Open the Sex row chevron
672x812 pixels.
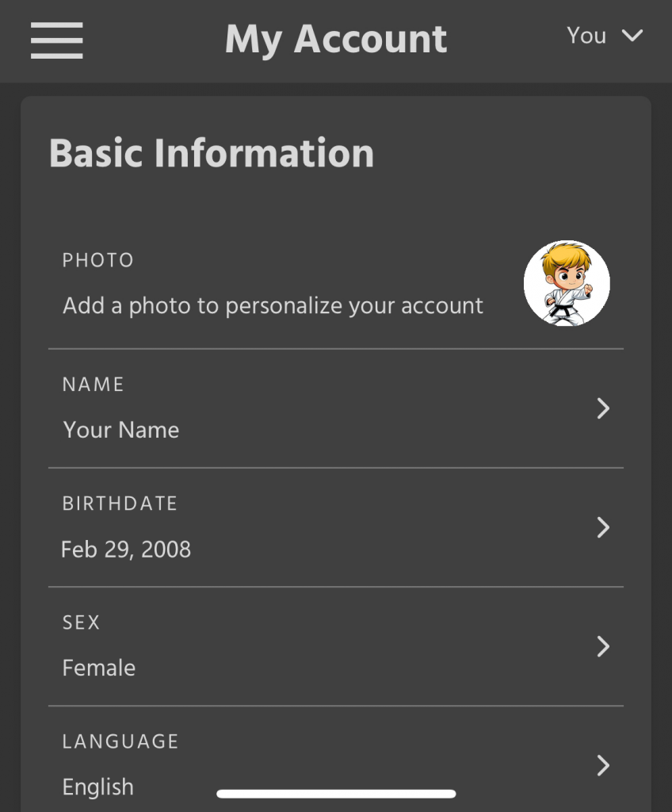coord(603,646)
